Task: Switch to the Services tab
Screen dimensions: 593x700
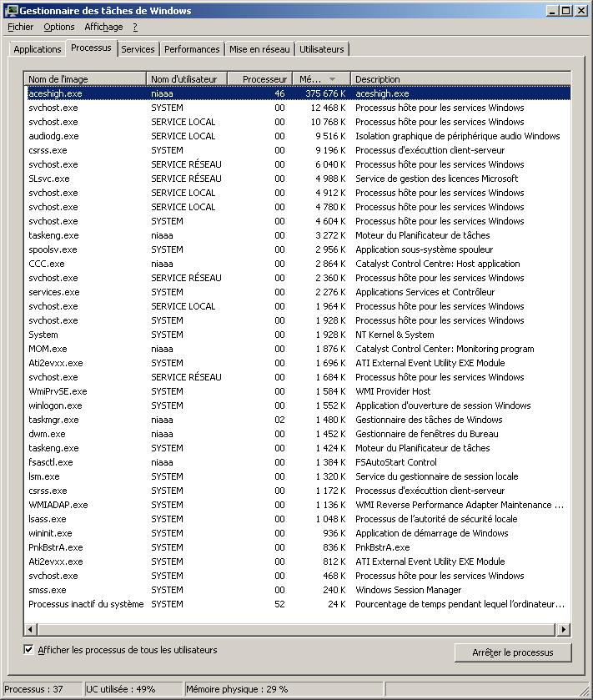Action: point(138,49)
